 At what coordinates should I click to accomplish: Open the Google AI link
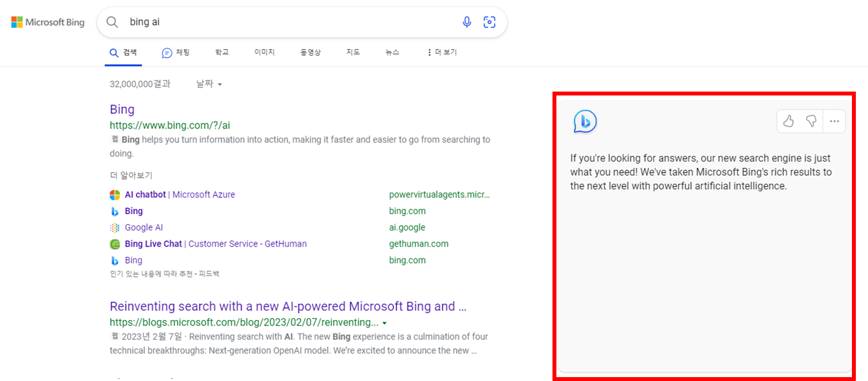coord(144,227)
